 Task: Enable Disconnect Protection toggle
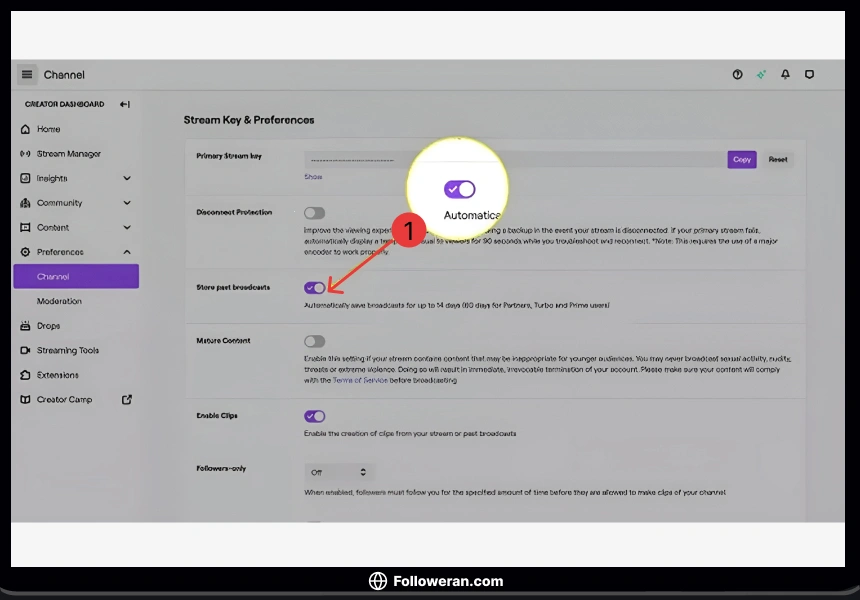click(315, 213)
